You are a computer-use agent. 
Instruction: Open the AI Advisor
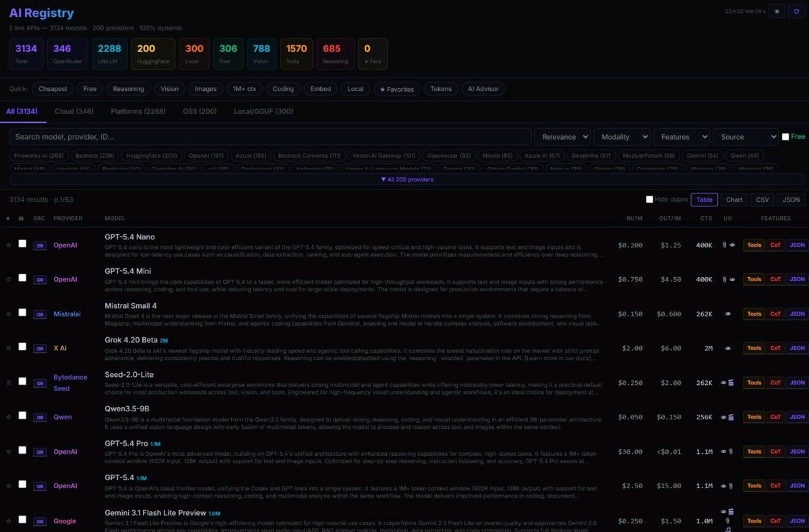pos(483,89)
